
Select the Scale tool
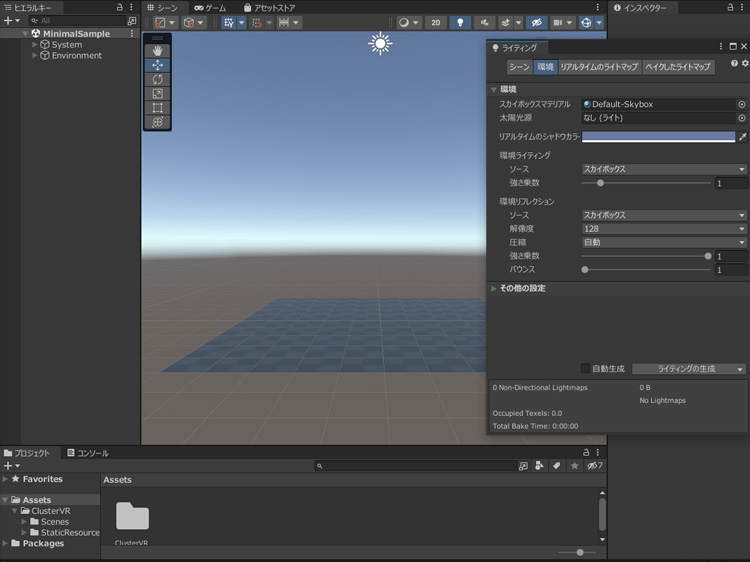coord(157,93)
